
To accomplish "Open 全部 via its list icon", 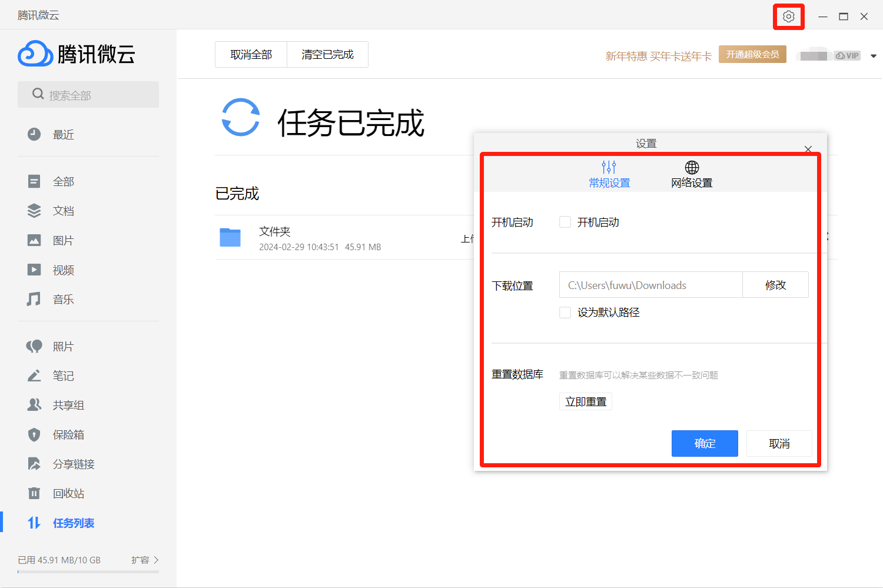I will 34,181.
